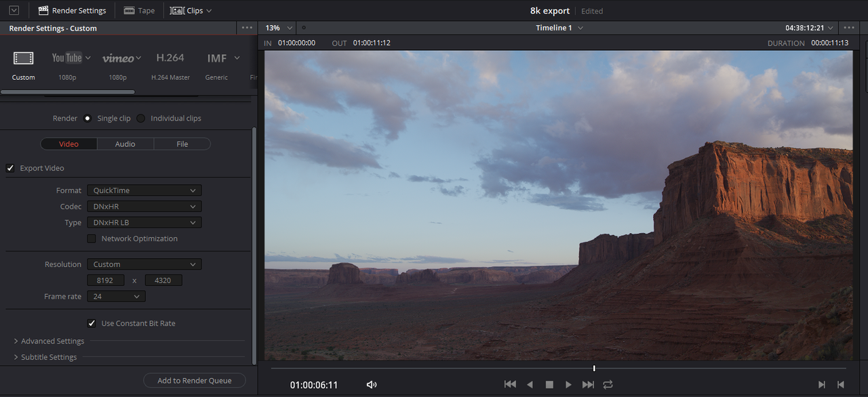This screenshot has height=397, width=868.
Task: Switch to the Audio tab
Action: click(x=125, y=144)
